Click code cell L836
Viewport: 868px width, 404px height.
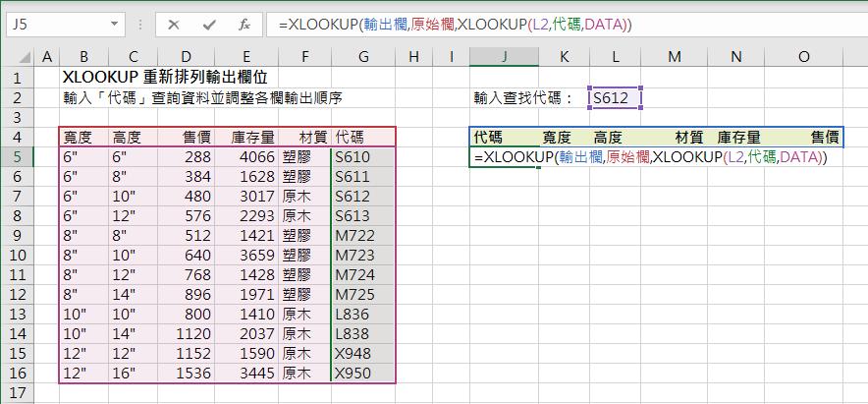coord(363,315)
